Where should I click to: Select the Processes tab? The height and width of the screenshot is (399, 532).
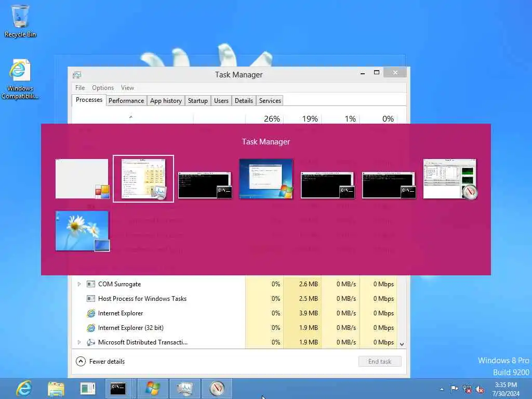click(x=89, y=100)
